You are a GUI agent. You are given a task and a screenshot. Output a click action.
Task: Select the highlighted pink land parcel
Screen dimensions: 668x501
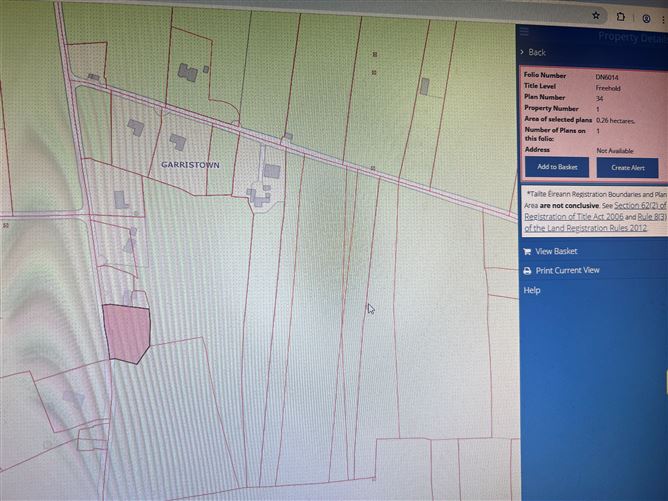point(127,332)
